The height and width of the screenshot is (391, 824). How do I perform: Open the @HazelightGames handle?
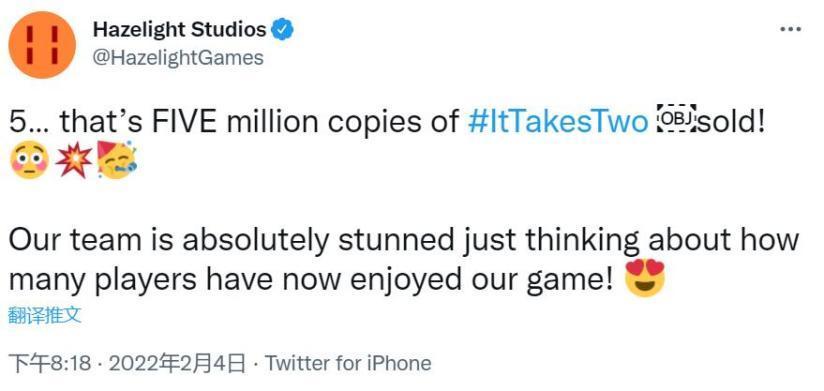click(178, 57)
